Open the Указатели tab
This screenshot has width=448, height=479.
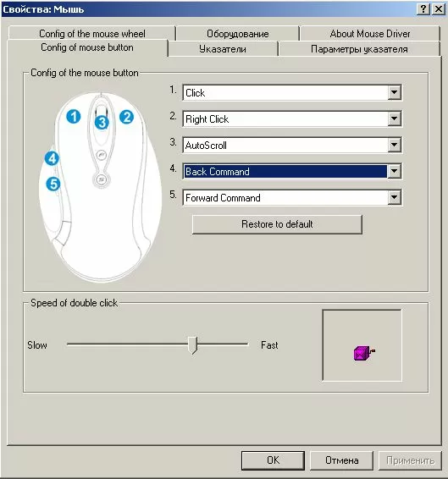tap(223, 49)
